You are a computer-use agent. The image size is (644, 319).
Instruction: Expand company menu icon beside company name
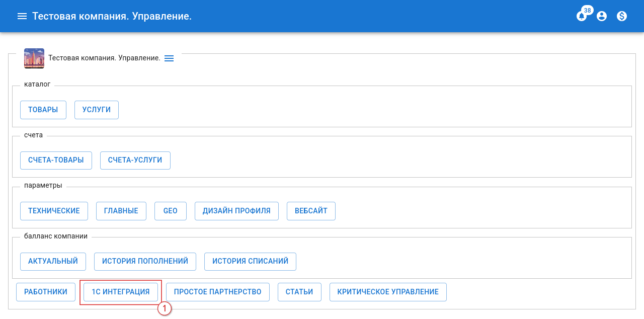tap(169, 58)
